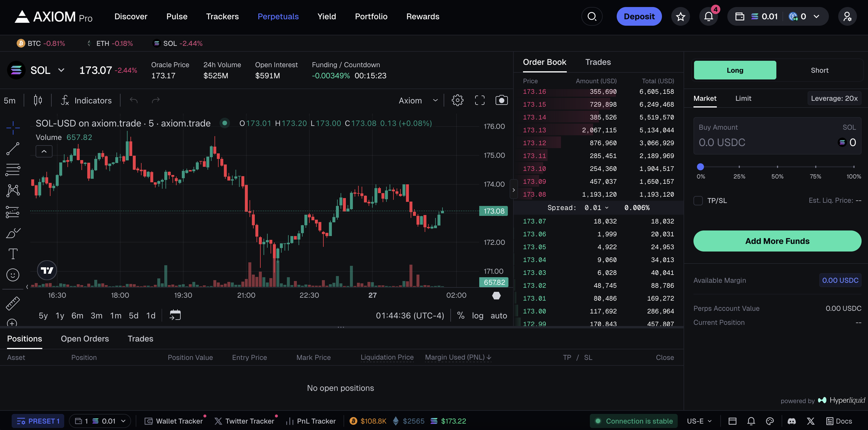This screenshot has height=430, width=868.
Task: Expand the SOL market selector dropdown
Action: [61, 70]
